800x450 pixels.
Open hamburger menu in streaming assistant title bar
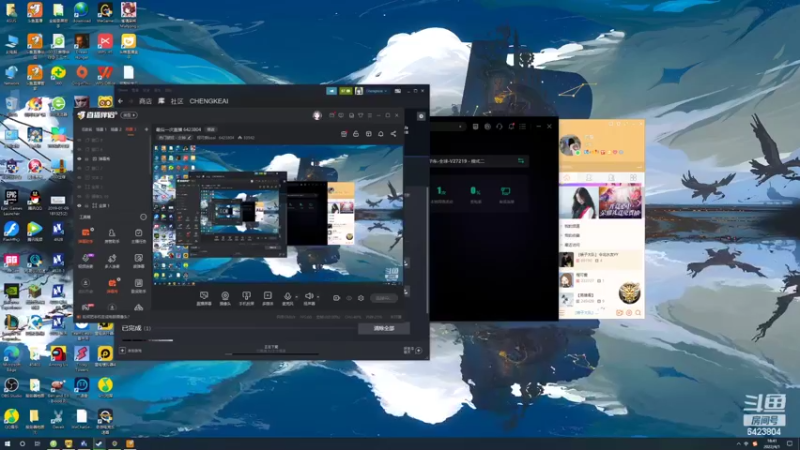point(370,115)
